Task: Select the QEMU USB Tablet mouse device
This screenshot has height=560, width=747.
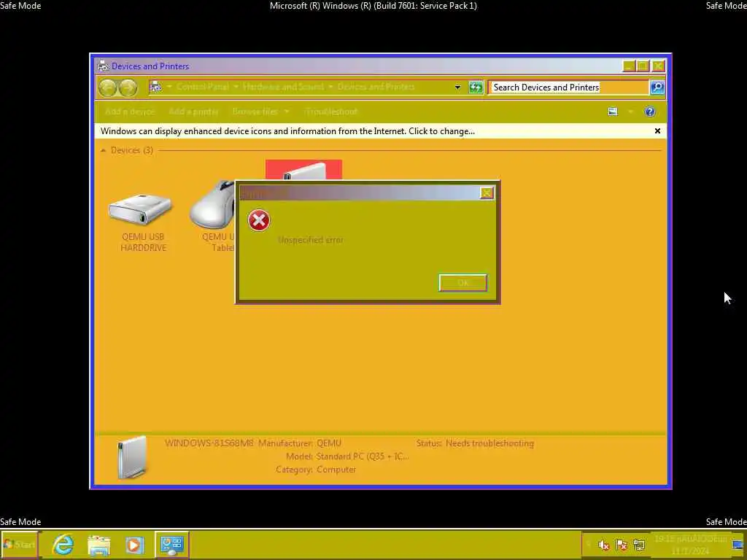Action: (212, 215)
